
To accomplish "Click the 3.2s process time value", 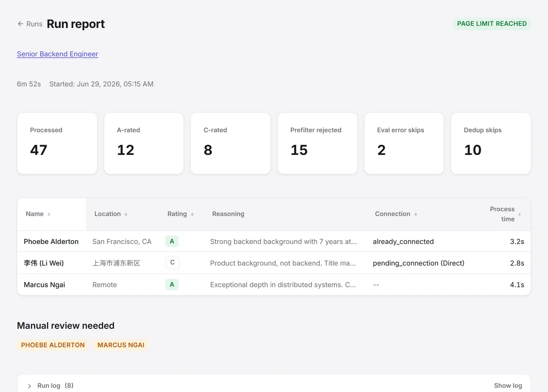I will coord(517,242).
